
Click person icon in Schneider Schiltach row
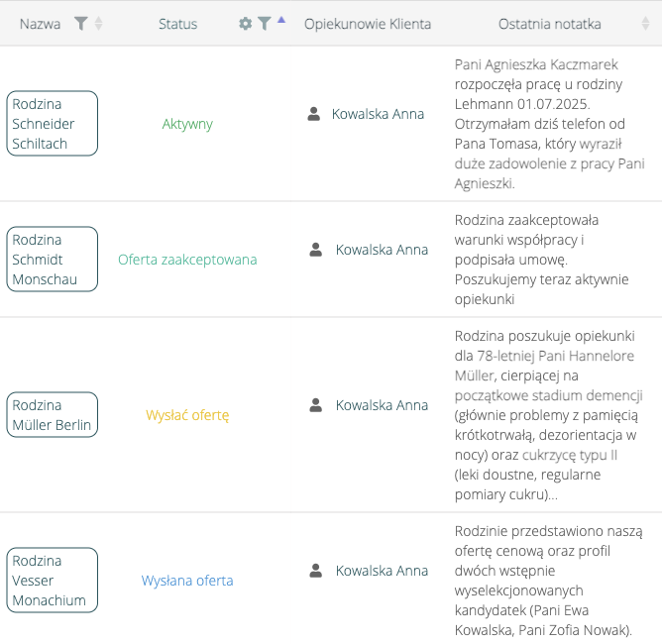click(314, 114)
